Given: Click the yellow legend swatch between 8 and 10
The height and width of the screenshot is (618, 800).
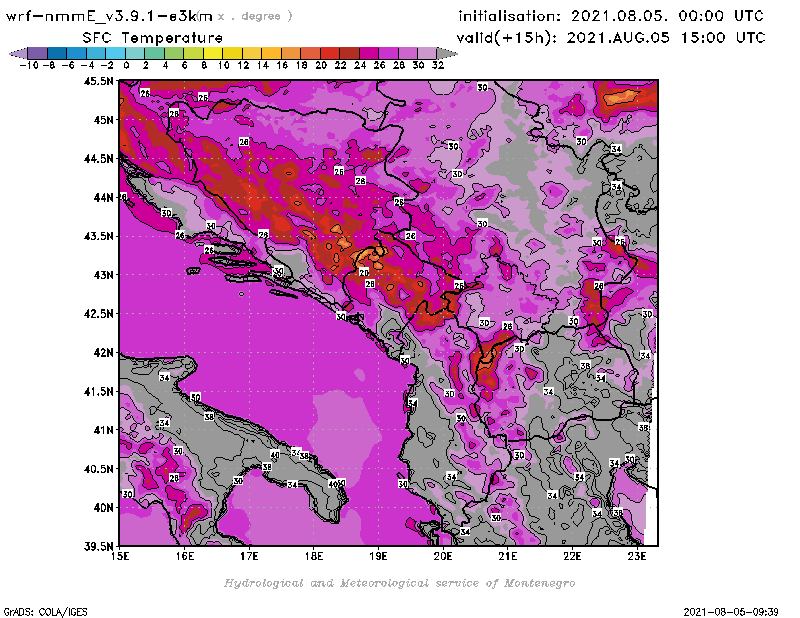Looking at the screenshot, I should click(213, 53).
